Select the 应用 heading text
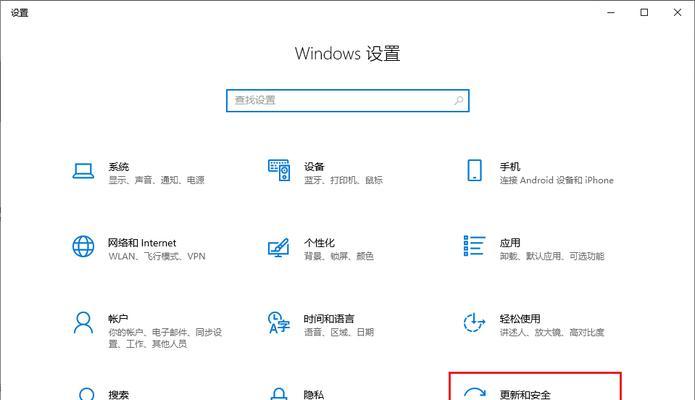 (510, 243)
